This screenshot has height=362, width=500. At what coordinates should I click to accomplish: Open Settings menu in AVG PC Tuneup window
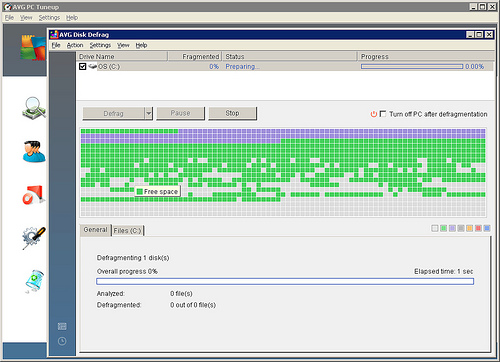click(49, 18)
